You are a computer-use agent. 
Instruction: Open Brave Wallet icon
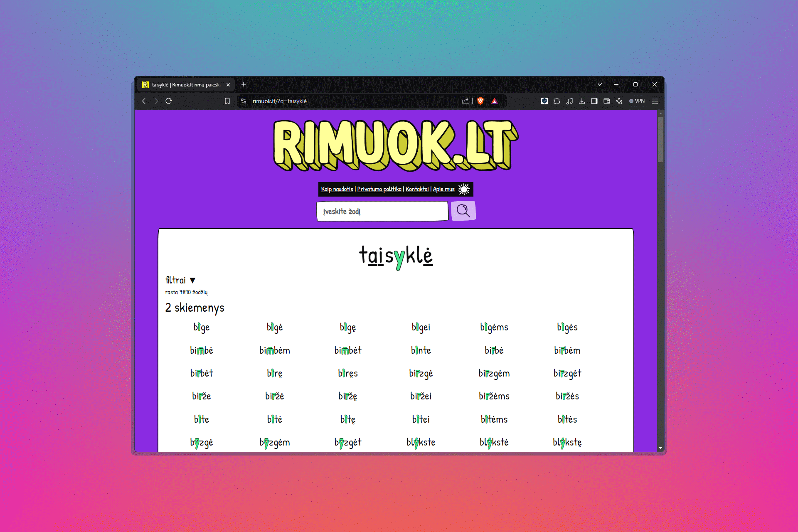point(607,101)
